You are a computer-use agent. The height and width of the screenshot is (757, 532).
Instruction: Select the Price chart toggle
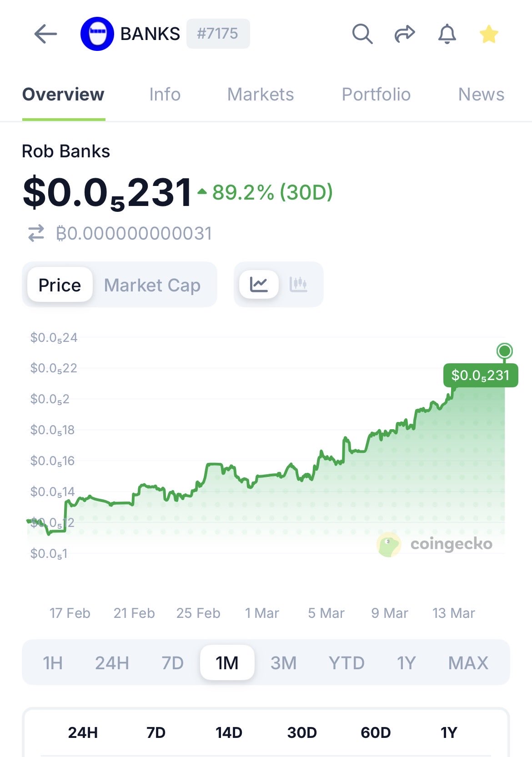pyautogui.click(x=60, y=285)
